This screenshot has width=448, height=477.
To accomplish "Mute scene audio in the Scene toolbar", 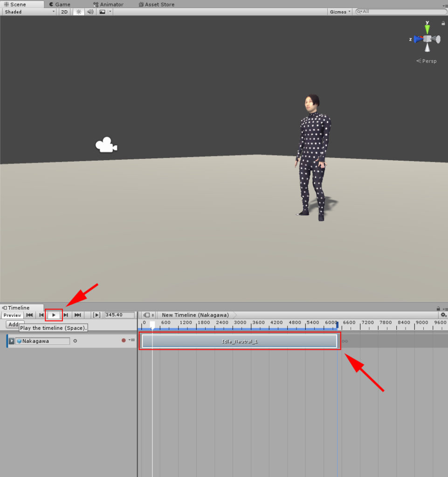I will point(90,12).
